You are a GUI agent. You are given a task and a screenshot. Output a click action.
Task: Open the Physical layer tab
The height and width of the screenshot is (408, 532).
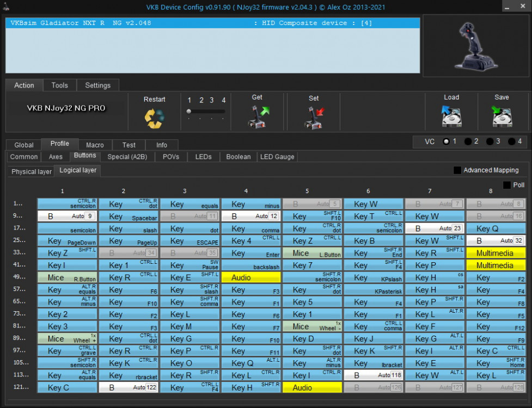tap(32, 171)
